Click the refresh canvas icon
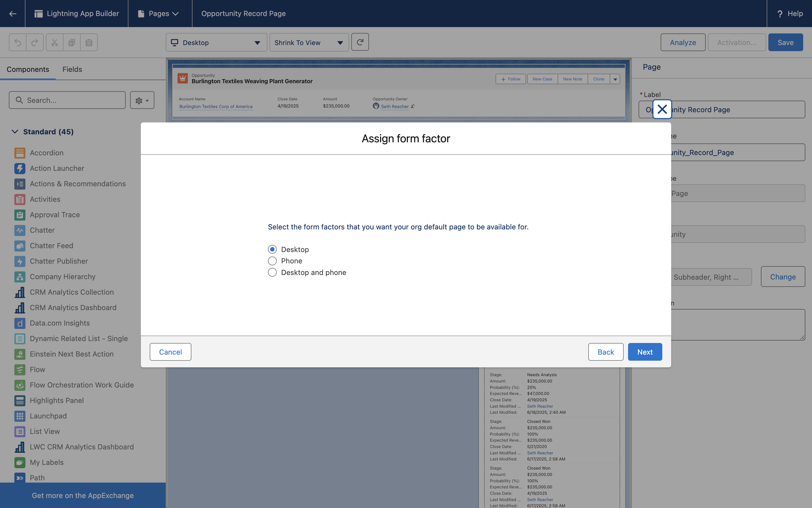 (x=360, y=42)
